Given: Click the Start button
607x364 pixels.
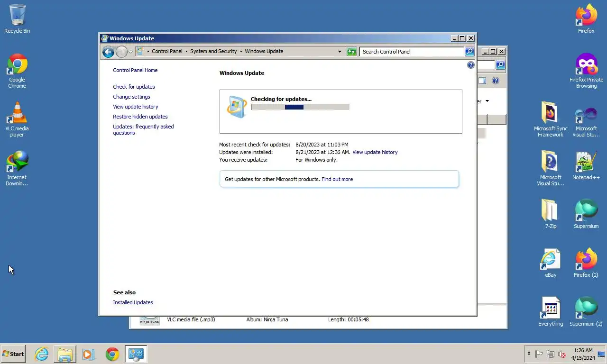Looking at the screenshot, I should pos(13,354).
